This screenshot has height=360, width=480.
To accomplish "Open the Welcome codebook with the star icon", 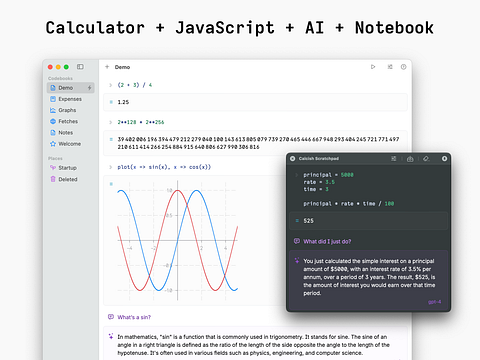I will coord(70,144).
